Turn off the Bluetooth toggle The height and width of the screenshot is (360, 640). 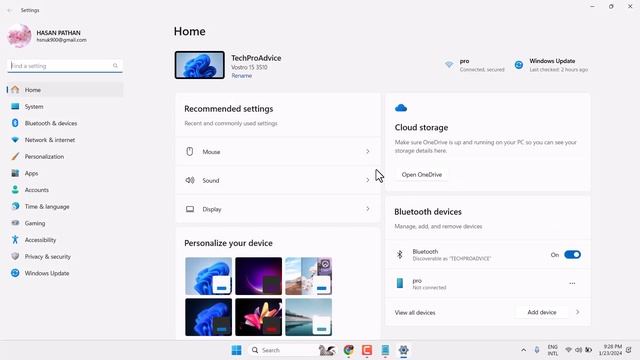coord(572,255)
